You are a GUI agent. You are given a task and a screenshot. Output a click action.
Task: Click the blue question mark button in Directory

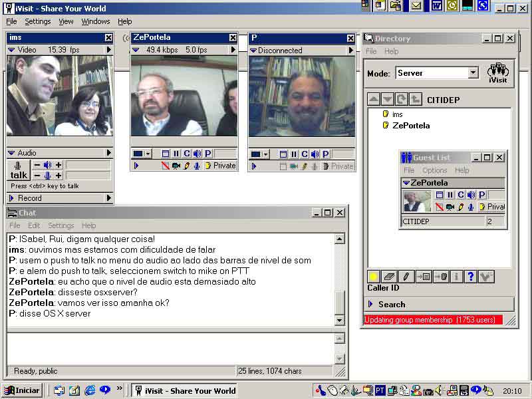[x=470, y=277]
